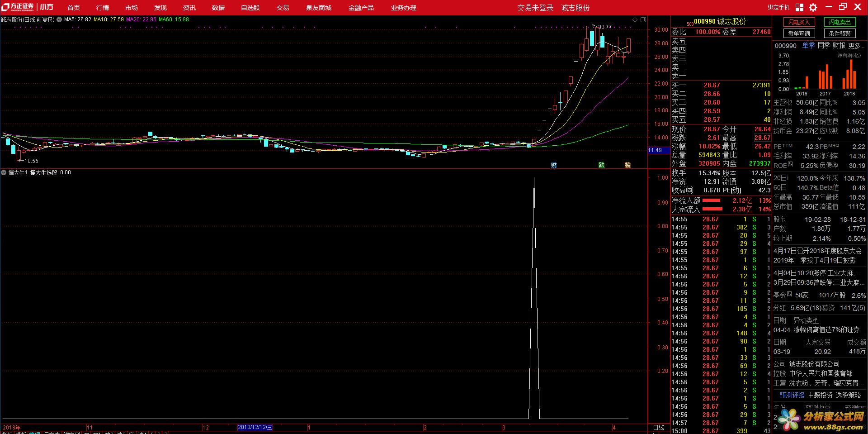Select the 财报 tab
The image size is (868, 434).
(x=839, y=45)
